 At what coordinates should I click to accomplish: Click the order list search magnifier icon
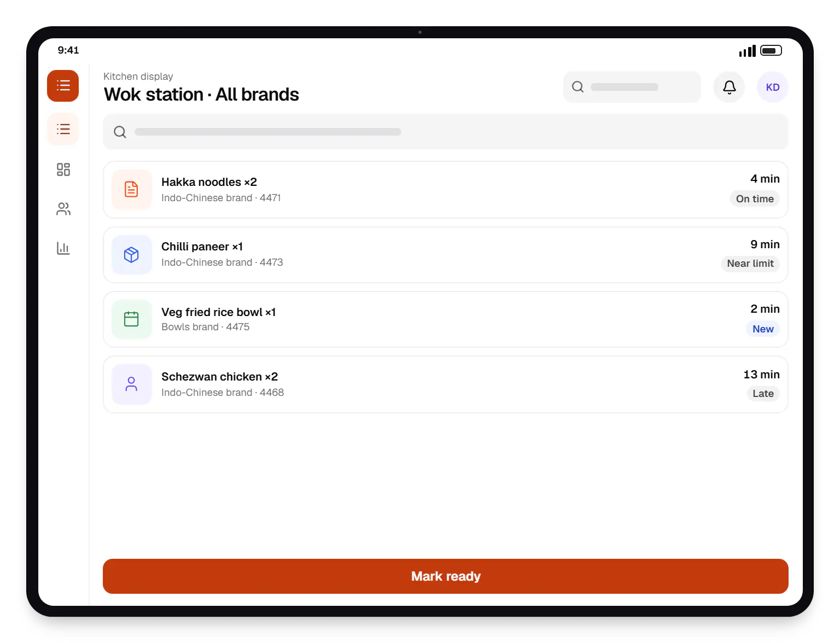pos(120,132)
